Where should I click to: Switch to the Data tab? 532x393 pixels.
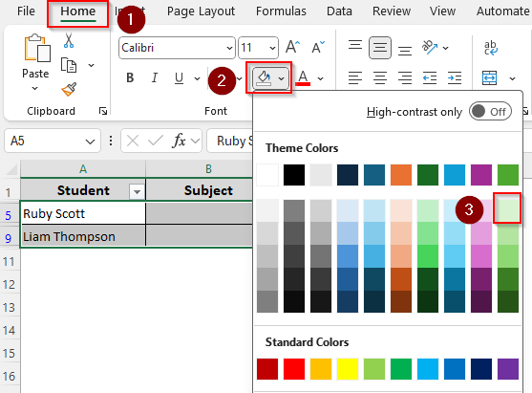pyautogui.click(x=339, y=11)
